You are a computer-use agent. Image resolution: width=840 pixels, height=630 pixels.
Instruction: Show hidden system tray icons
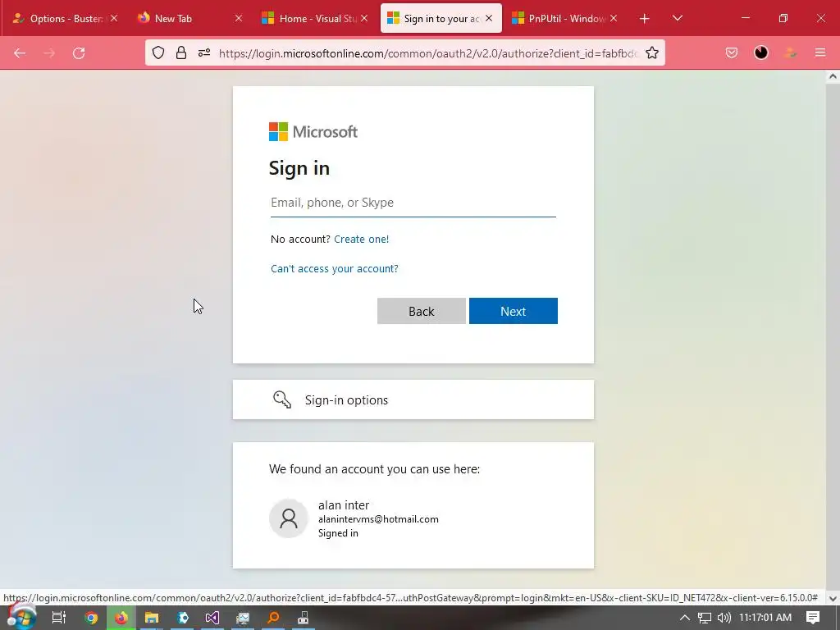(x=685, y=618)
